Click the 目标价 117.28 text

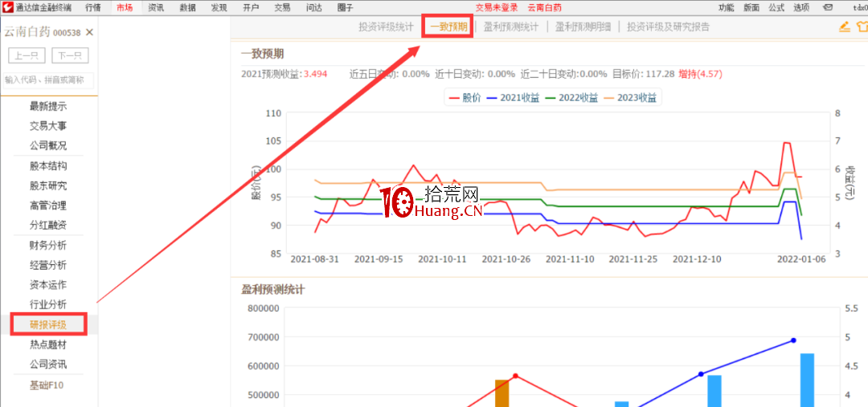[x=643, y=74]
